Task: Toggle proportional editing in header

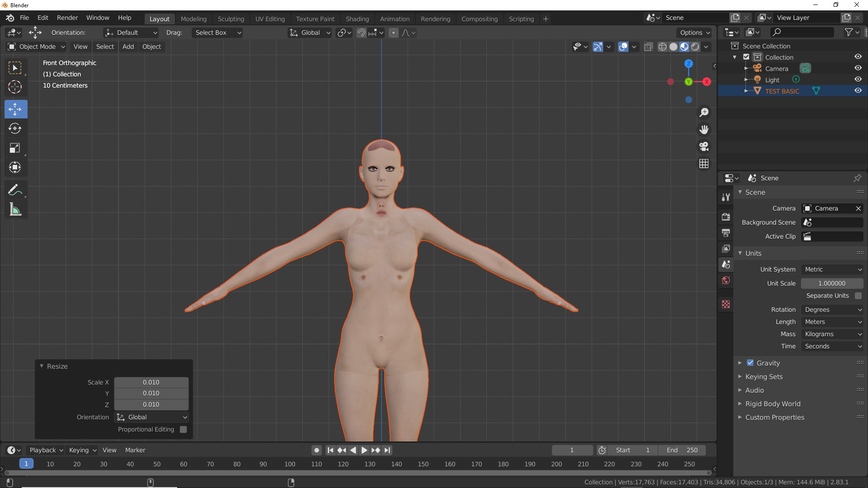Action: tap(394, 33)
